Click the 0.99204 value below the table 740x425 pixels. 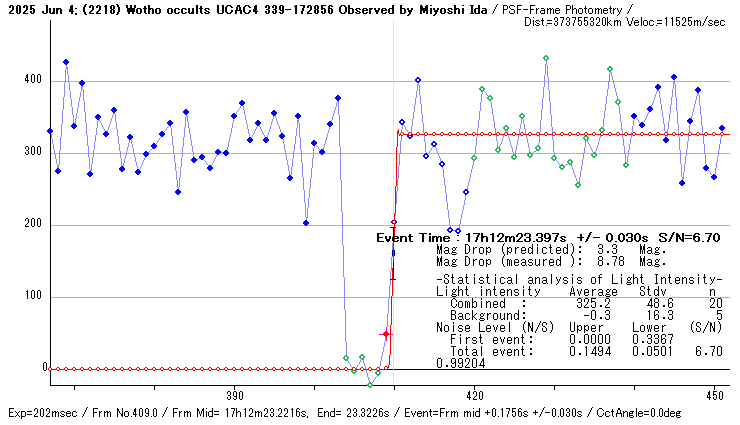[x=457, y=363]
